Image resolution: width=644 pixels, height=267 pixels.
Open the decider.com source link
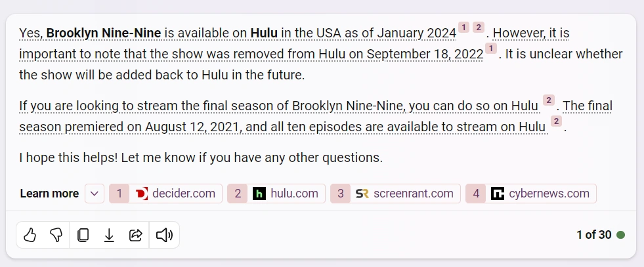coord(183,194)
